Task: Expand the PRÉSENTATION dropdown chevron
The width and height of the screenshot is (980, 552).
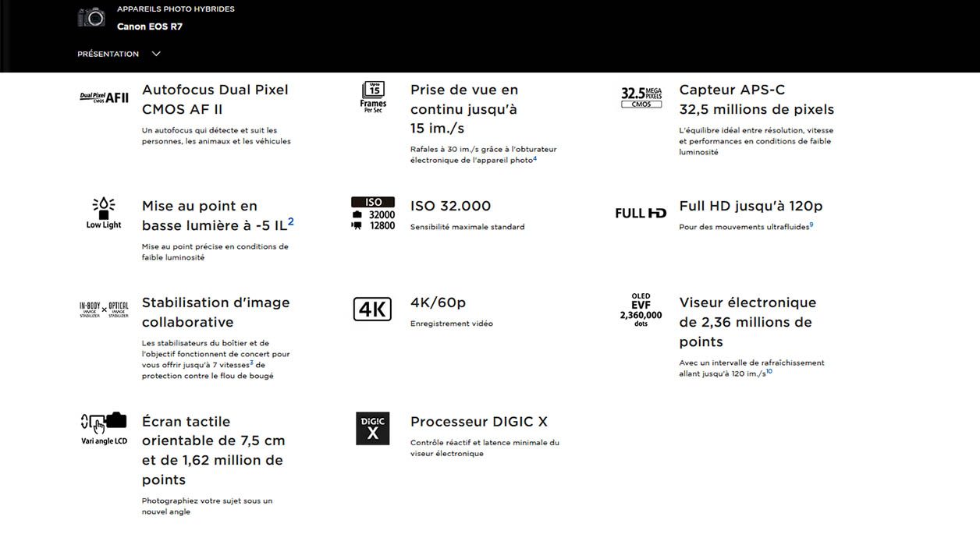Action: coord(156,54)
